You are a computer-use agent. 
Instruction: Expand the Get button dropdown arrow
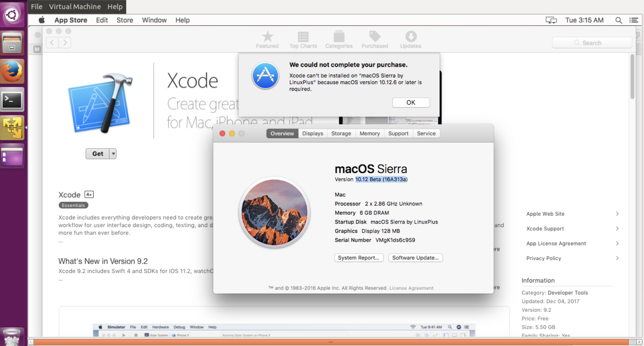click(x=113, y=154)
